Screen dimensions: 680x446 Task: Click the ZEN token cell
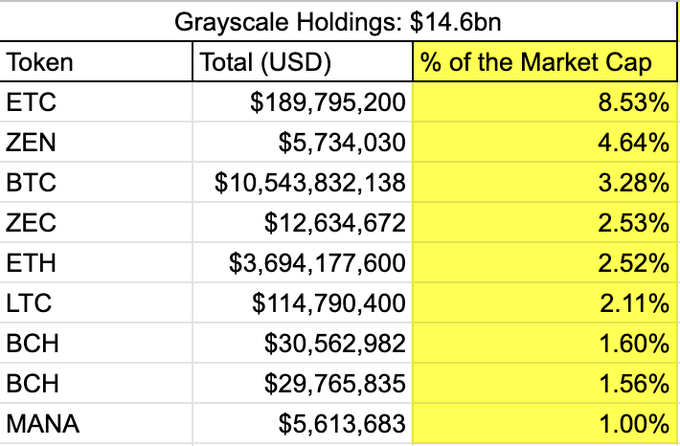tap(96, 142)
